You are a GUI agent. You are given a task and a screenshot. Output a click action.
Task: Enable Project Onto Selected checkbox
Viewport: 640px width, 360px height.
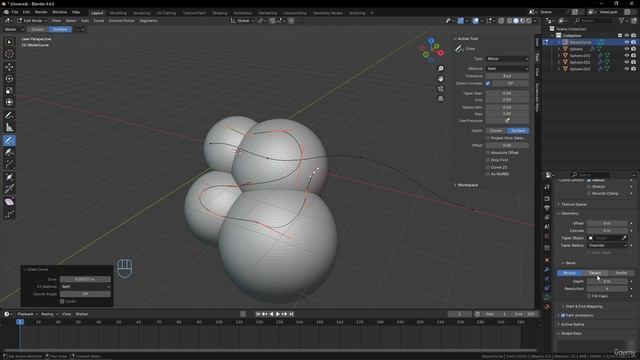[488, 138]
